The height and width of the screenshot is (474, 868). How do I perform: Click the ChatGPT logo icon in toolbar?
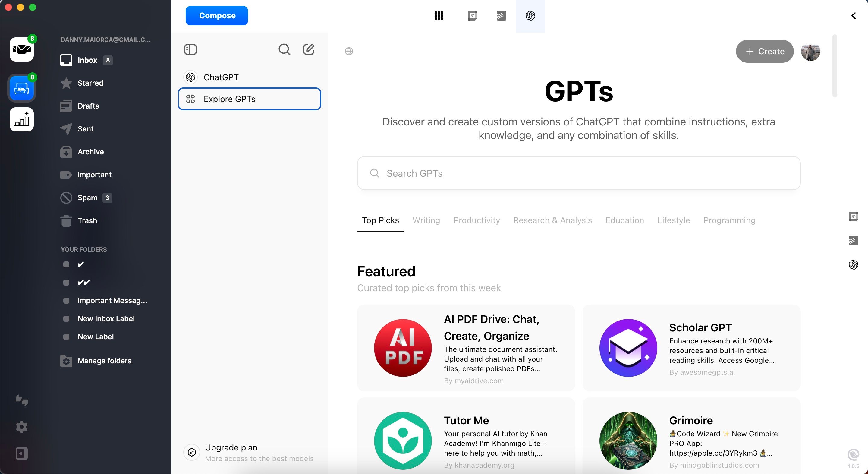[529, 16]
